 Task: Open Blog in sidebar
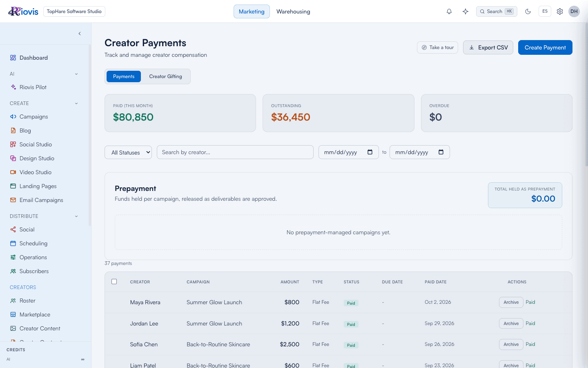44,130
